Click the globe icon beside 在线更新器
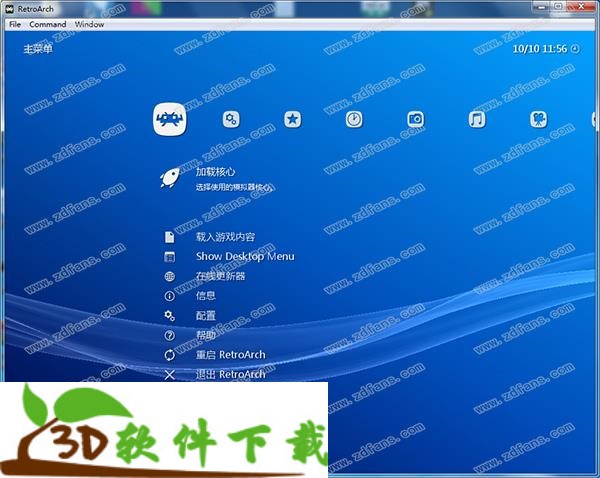This screenshot has width=600, height=478. (x=170, y=276)
